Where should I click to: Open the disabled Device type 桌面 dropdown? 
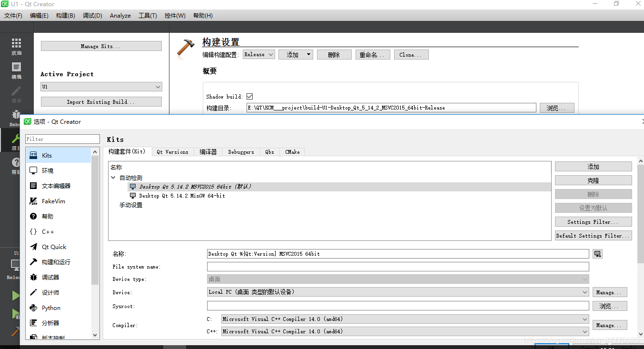(398, 279)
